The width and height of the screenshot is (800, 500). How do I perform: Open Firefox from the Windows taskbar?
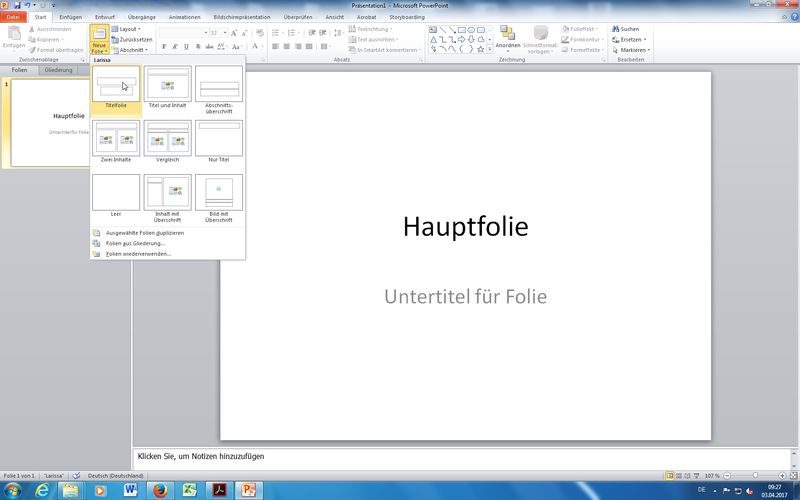click(x=159, y=490)
